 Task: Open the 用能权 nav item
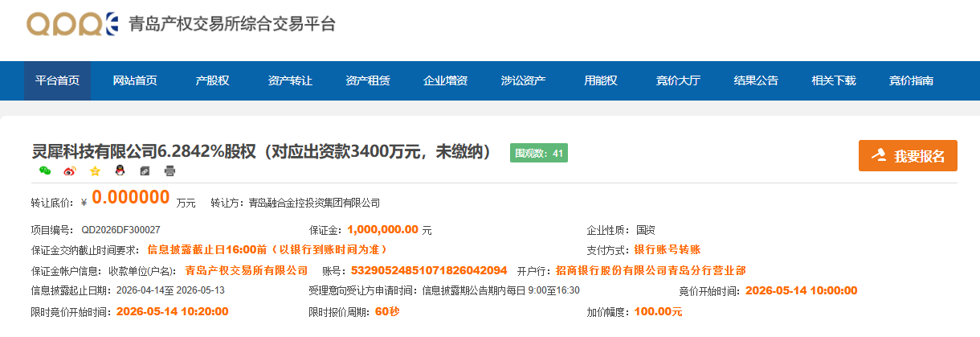pyautogui.click(x=601, y=80)
